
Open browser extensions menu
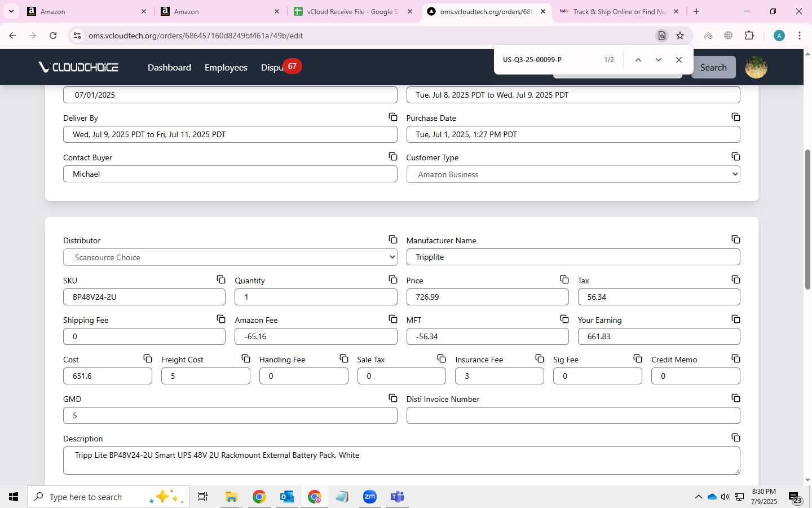pyautogui.click(x=749, y=36)
